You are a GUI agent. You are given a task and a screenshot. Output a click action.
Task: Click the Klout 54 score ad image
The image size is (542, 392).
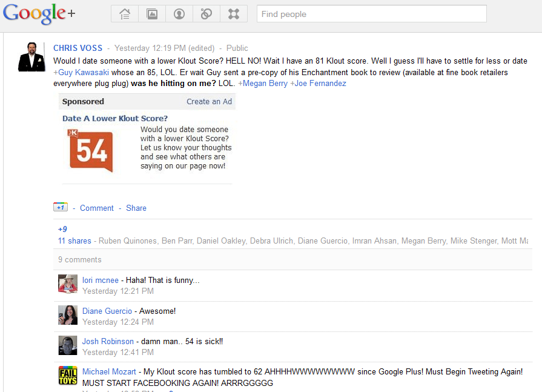click(x=91, y=150)
